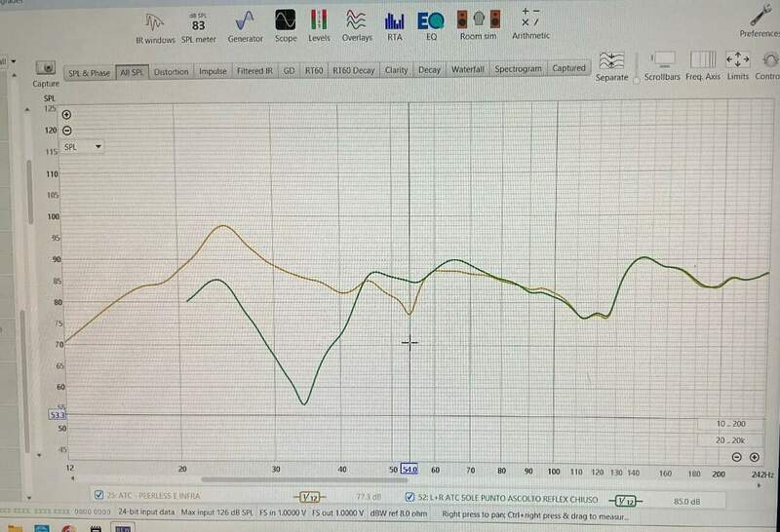The height and width of the screenshot is (532, 780).
Task: Click the REW taskbar icon
Action: (x=123, y=528)
